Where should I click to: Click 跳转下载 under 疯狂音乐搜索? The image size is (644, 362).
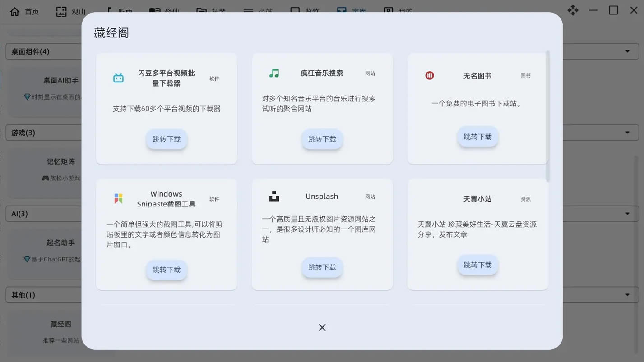point(322,139)
